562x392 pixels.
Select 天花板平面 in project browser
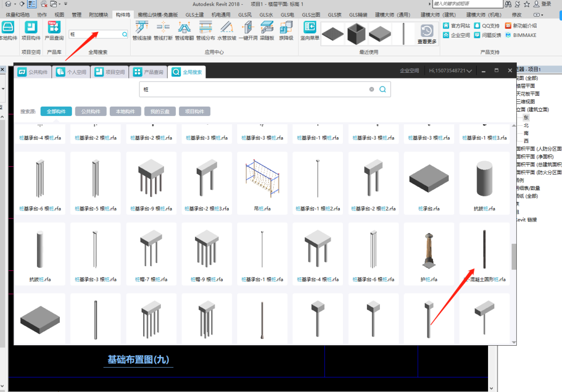528,94
